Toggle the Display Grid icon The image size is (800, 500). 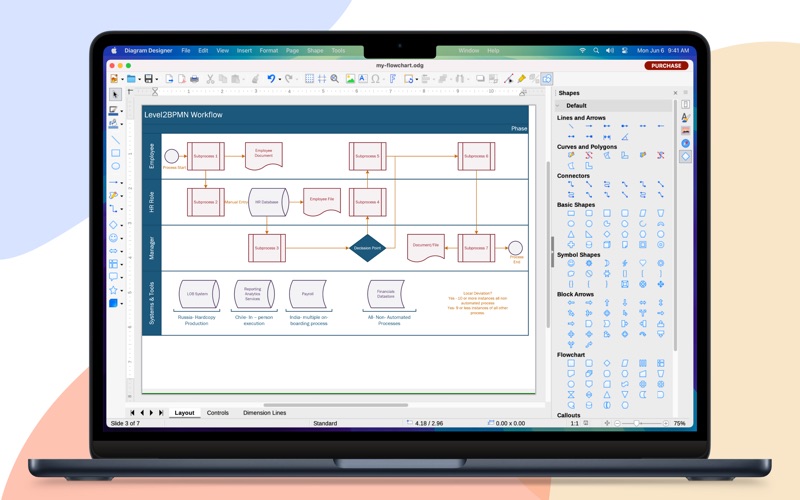(309, 79)
